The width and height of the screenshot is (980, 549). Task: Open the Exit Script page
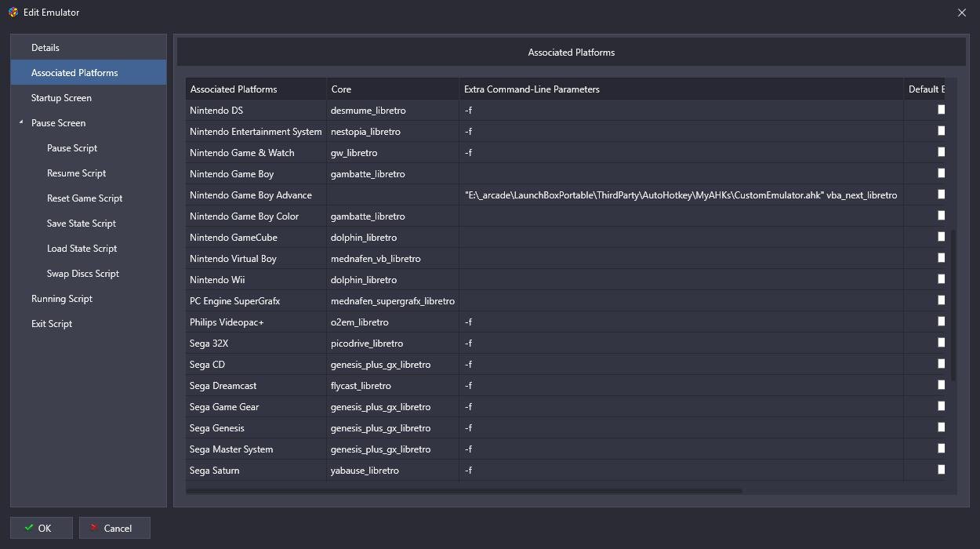point(52,324)
